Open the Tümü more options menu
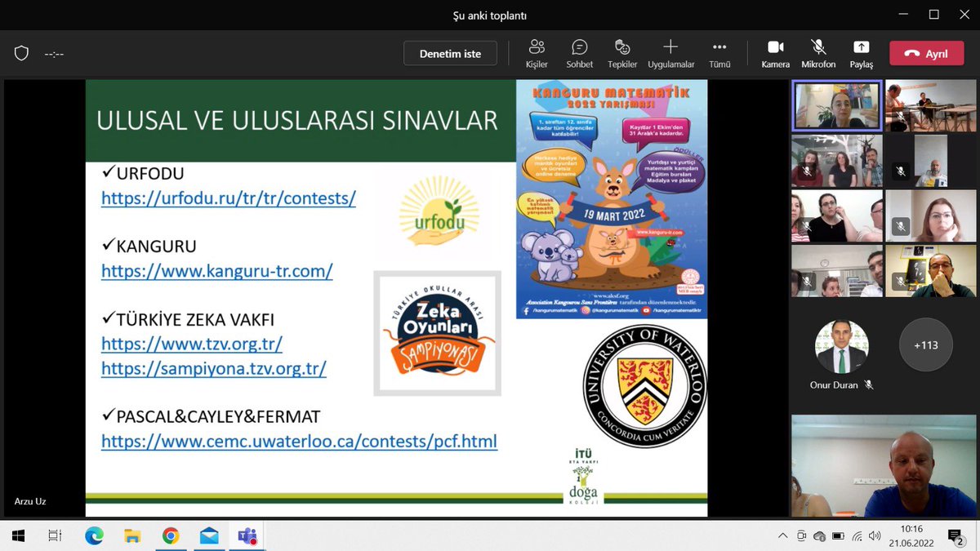Image resolution: width=980 pixels, height=551 pixels. point(719,53)
